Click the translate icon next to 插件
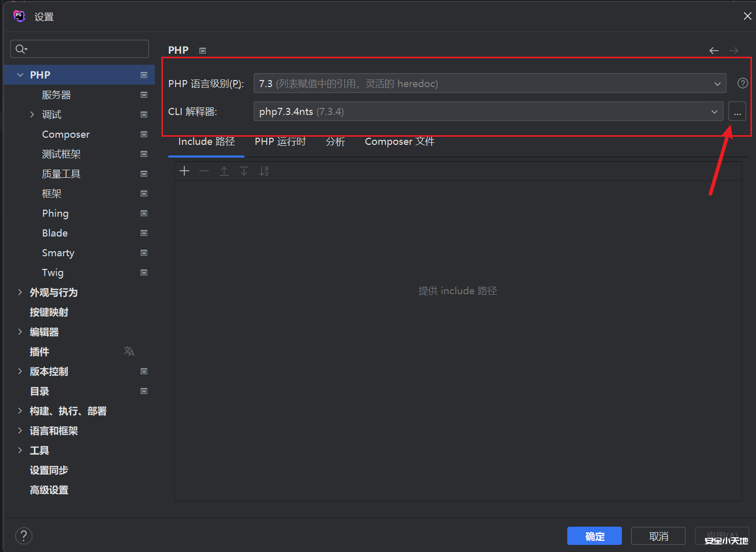756x552 pixels. click(129, 351)
